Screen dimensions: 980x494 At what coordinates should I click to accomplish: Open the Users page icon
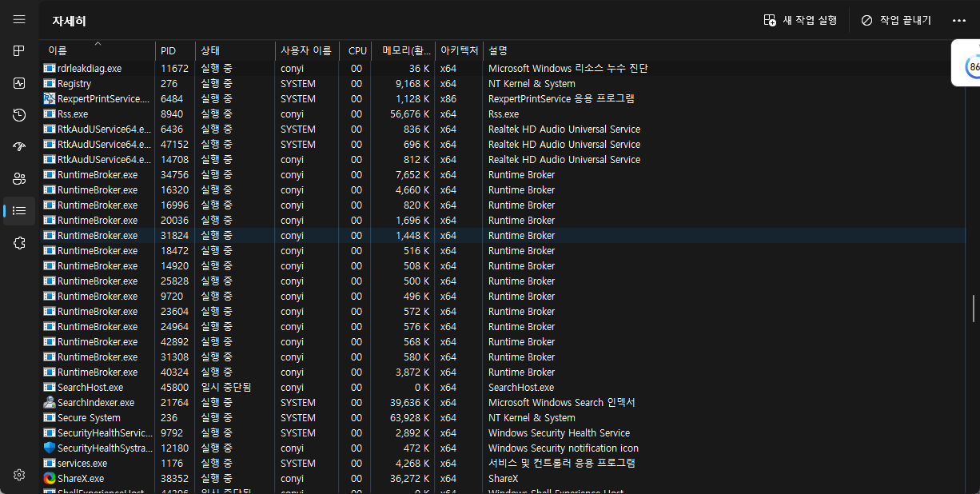click(x=19, y=179)
